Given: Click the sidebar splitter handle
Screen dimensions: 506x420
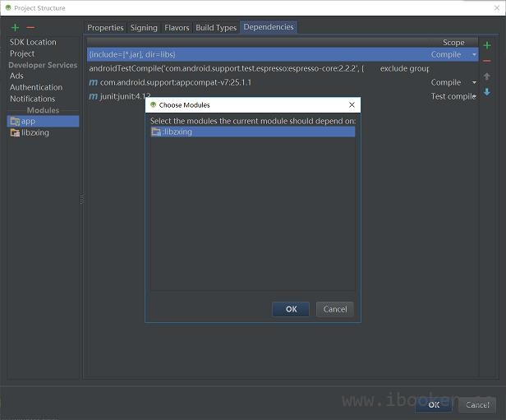Looking at the screenshot, I should coord(82,199).
